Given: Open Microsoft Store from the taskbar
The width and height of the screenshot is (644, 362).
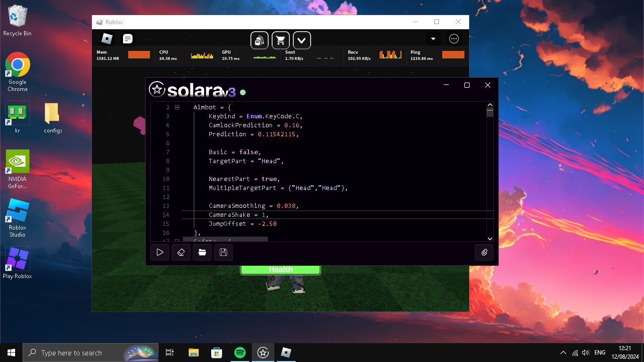Looking at the screenshot, I should coord(216,353).
